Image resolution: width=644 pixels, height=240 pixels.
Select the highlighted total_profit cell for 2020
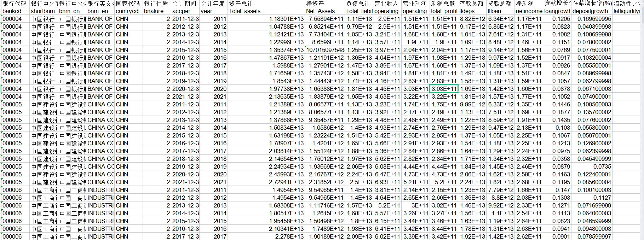tap(444, 89)
